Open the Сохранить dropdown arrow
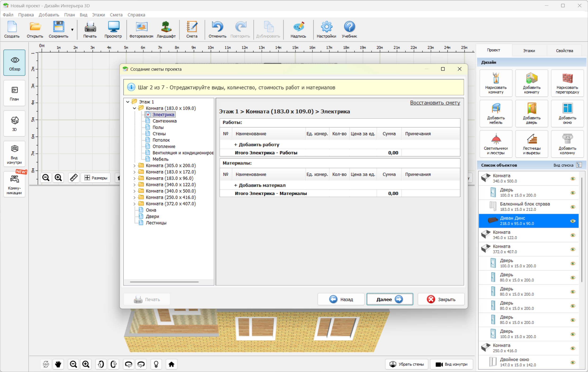The width and height of the screenshot is (588, 372). [72, 30]
